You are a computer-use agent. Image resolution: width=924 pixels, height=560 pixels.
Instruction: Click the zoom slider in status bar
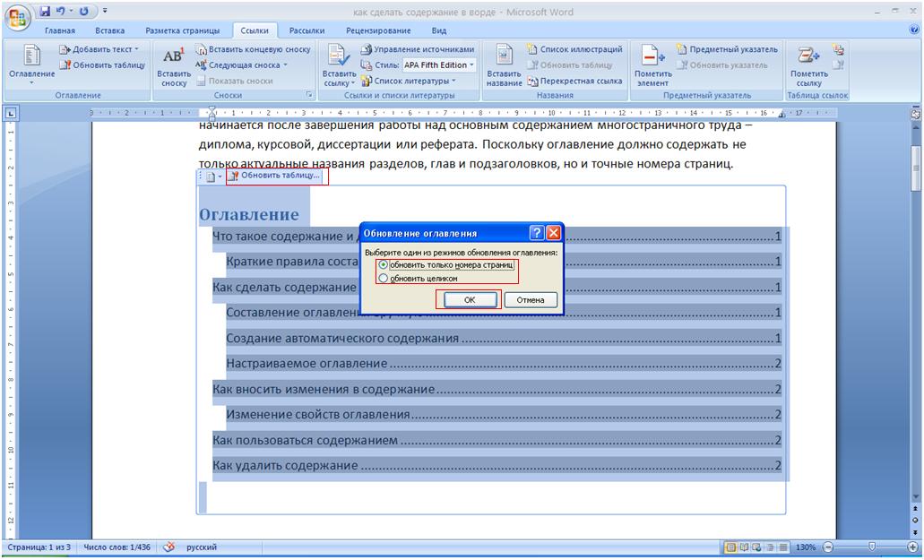871,547
